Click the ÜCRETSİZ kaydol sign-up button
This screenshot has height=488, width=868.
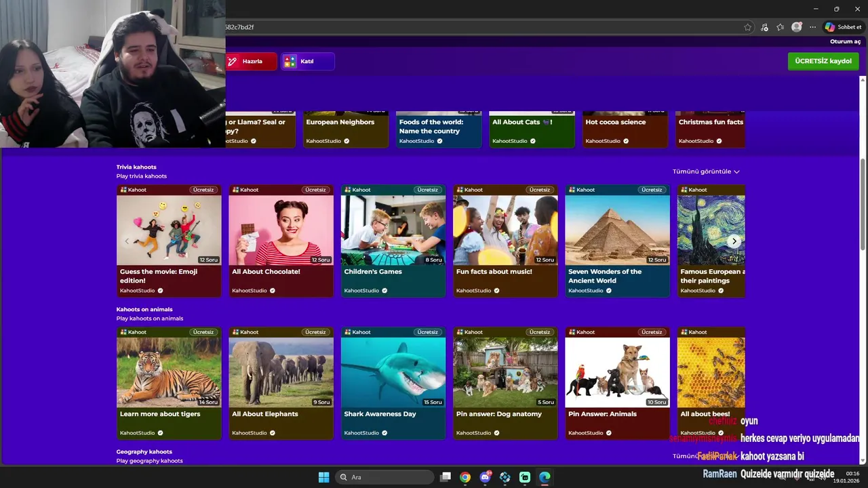823,61
